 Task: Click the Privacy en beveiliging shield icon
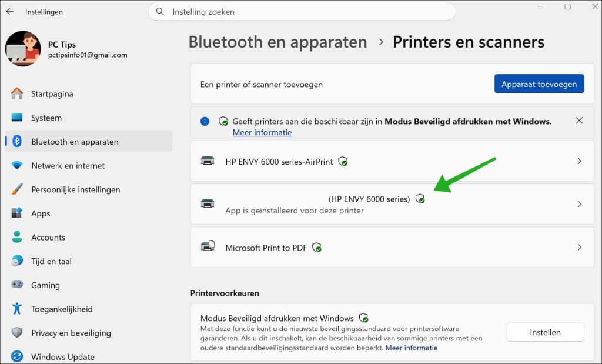17,332
